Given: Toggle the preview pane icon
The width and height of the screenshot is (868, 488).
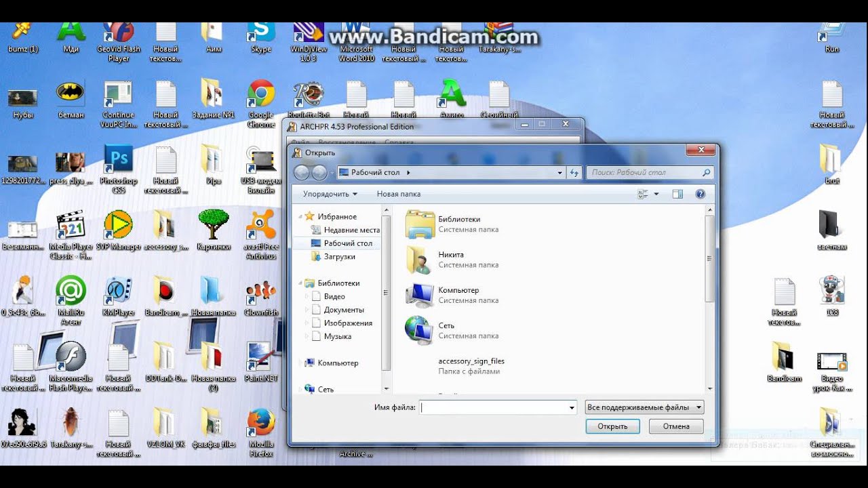Looking at the screenshot, I should (677, 194).
